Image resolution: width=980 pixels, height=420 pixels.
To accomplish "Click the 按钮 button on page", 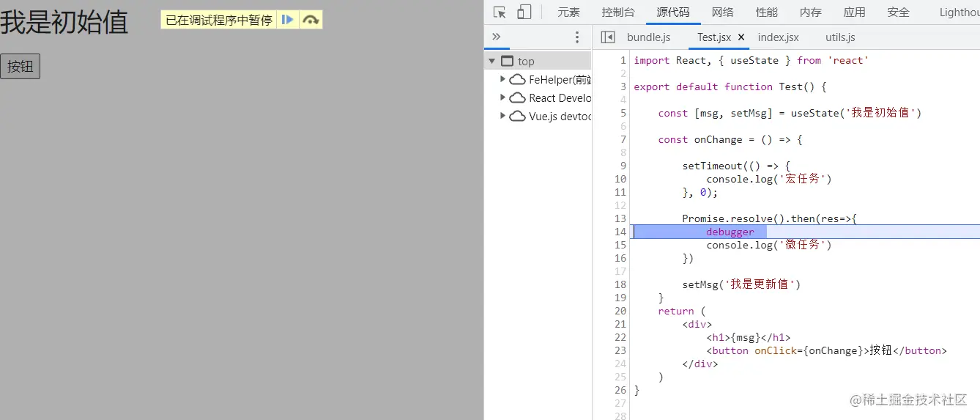I will [x=20, y=66].
